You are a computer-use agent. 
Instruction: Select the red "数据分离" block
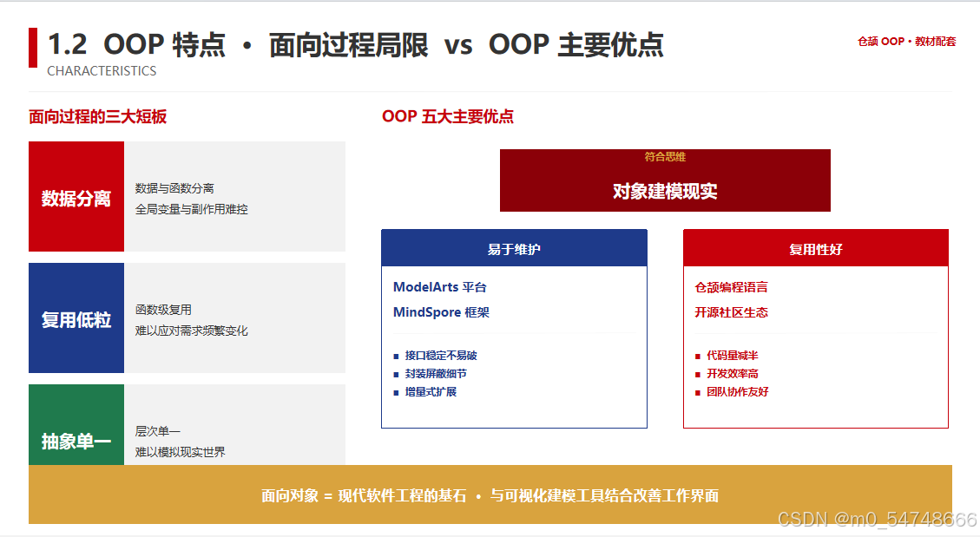[x=76, y=197]
